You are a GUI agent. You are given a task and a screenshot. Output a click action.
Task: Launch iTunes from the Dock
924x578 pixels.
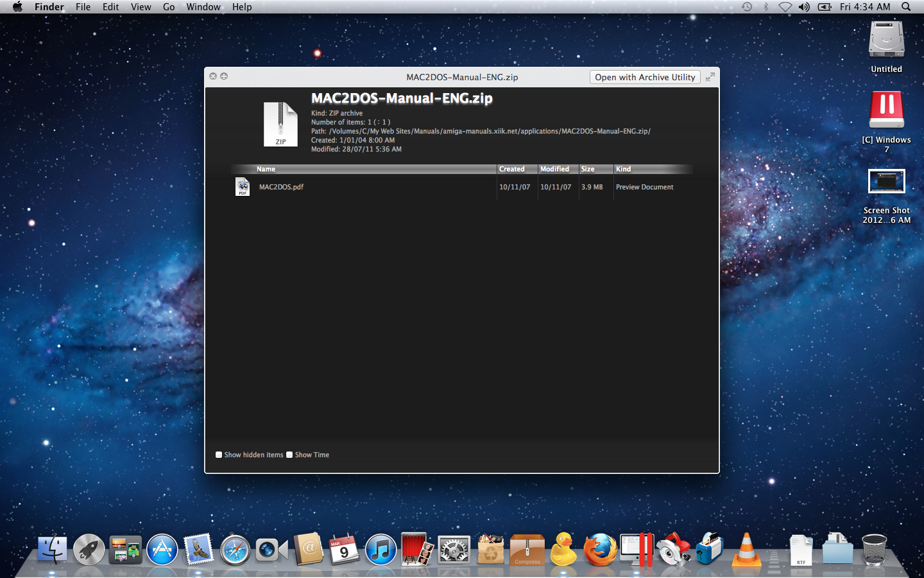(381, 550)
